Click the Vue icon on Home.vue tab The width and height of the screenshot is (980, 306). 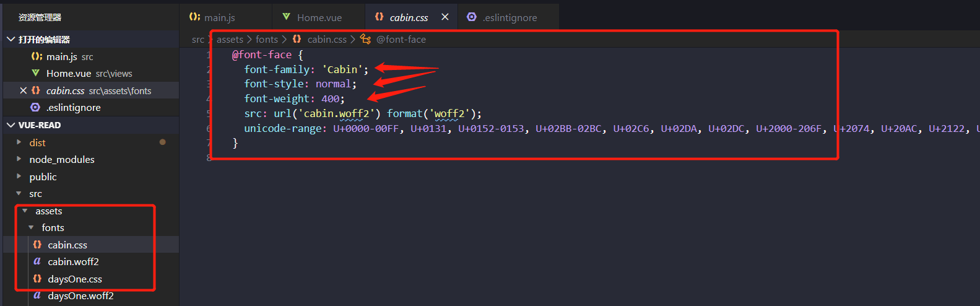pyautogui.click(x=286, y=17)
